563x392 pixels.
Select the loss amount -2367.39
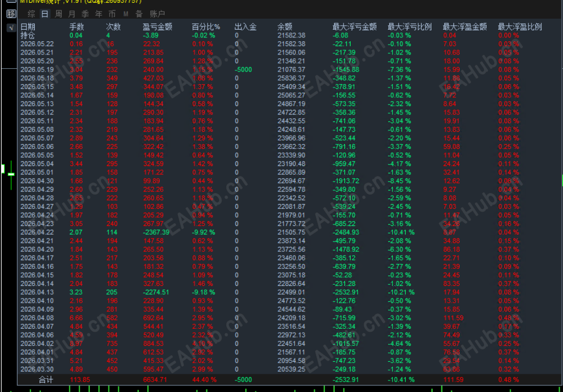tap(156, 233)
